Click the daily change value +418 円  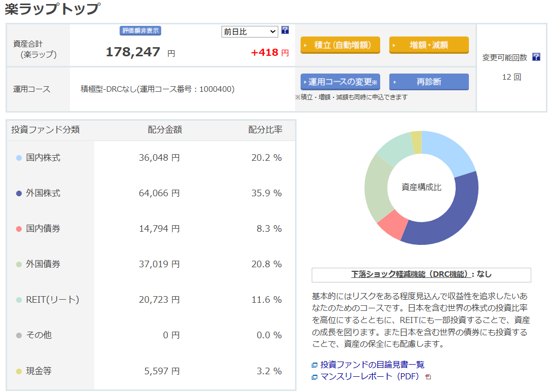[x=270, y=53]
